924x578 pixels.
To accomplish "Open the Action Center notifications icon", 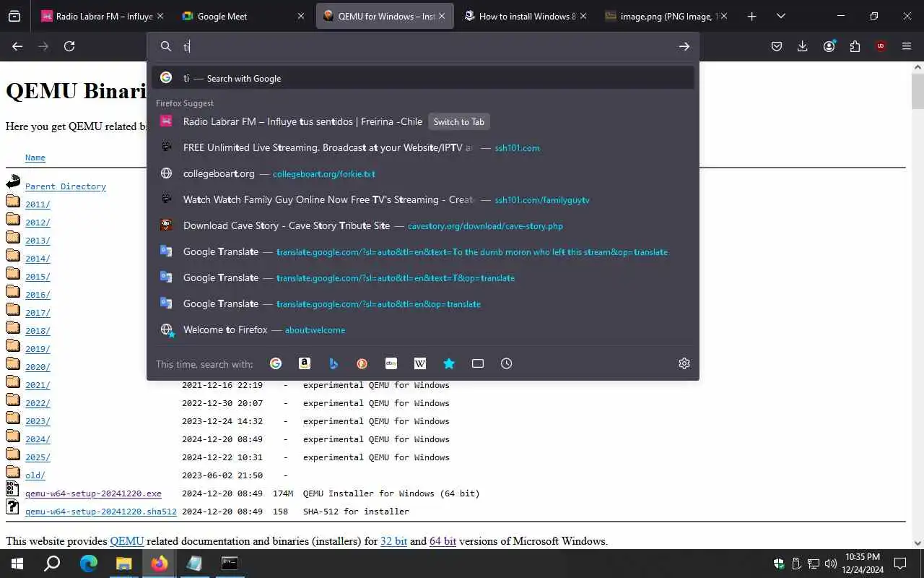I will click(x=900, y=564).
